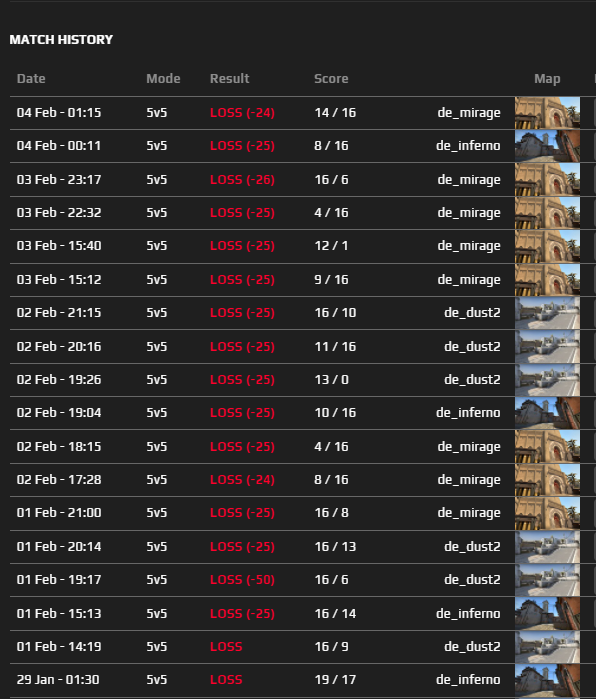Screen dimensions: 596x699
Task: Open the 04 Feb 01:15 de_mirage map thumbnail
Action: click(x=547, y=113)
